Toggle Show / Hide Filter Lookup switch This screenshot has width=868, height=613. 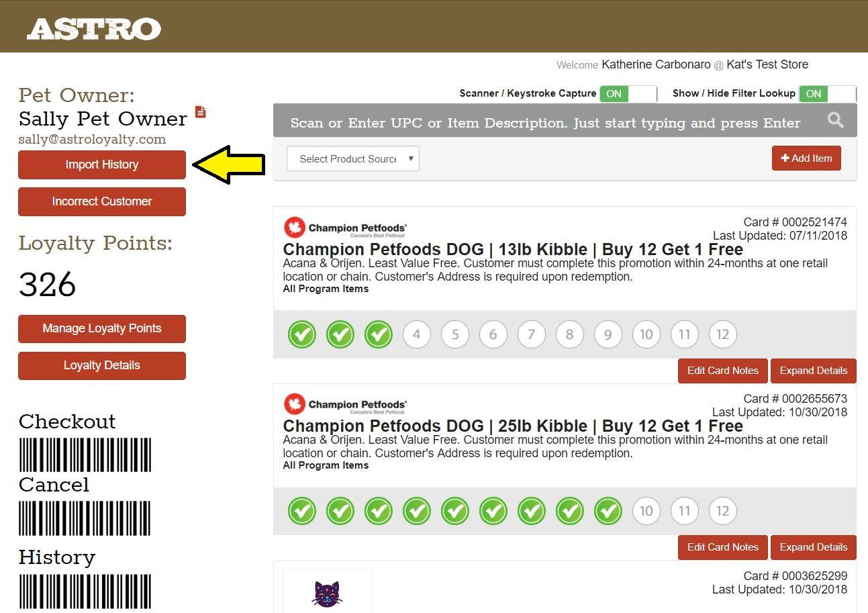pos(828,93)
